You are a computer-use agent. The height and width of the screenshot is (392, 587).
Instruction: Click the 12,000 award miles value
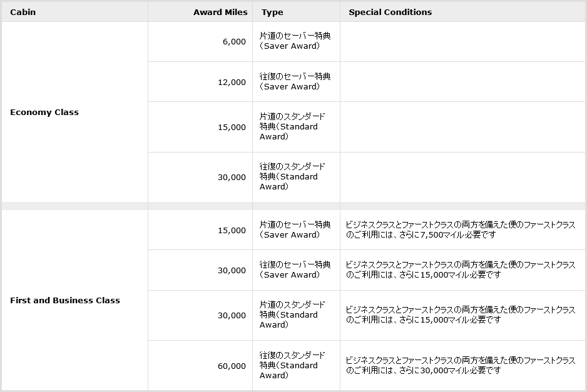click(232, 83)
